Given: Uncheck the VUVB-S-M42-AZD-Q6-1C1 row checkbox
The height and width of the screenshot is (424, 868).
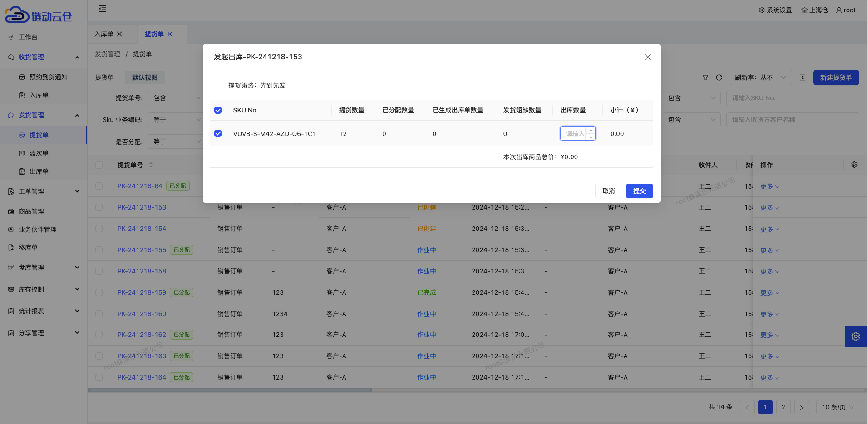Looking at the screenshot, I should tap(218, 133).
